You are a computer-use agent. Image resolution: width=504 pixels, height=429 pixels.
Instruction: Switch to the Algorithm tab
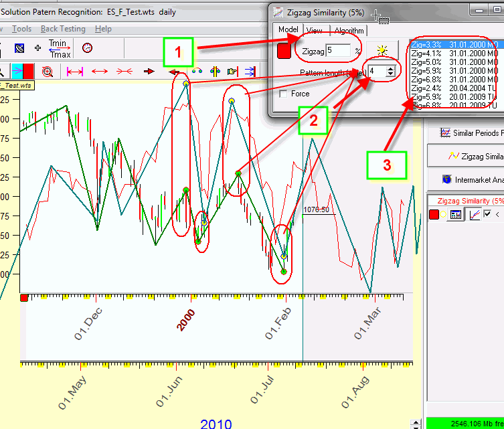point(349,31)
